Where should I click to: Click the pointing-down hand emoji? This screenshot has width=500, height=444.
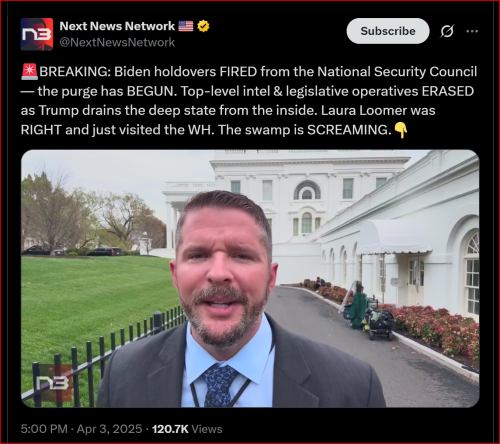coord(401,130)
